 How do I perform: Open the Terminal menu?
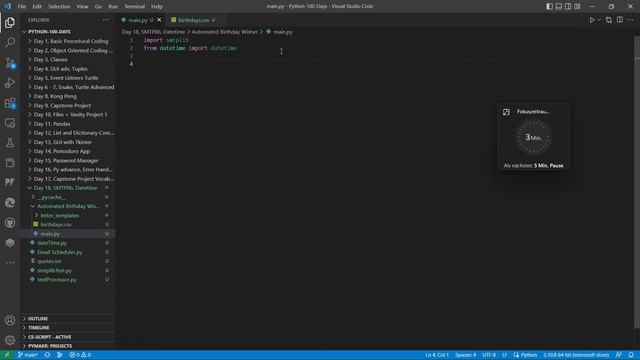click(135, 7)
